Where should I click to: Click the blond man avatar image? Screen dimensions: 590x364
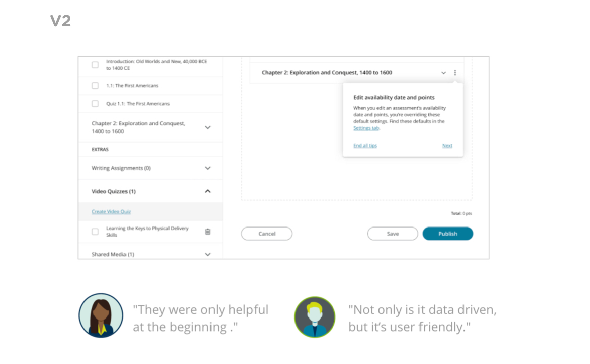[315, 317]
